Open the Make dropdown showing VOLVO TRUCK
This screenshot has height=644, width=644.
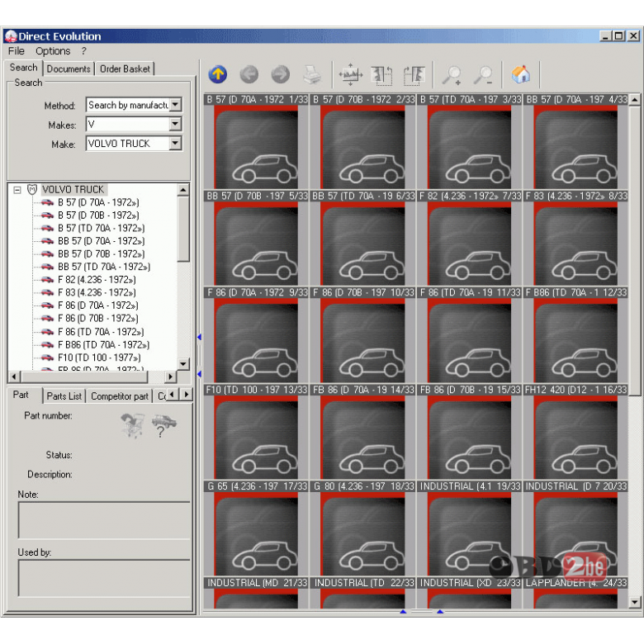coord(175,144)
